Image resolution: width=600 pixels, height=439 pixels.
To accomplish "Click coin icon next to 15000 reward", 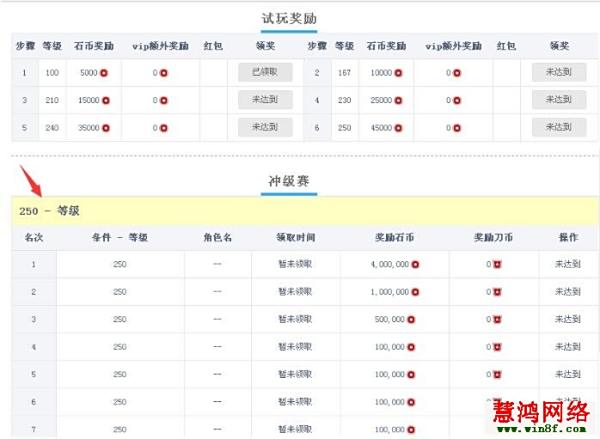I will pyautogui.click(x=106, y=100).
